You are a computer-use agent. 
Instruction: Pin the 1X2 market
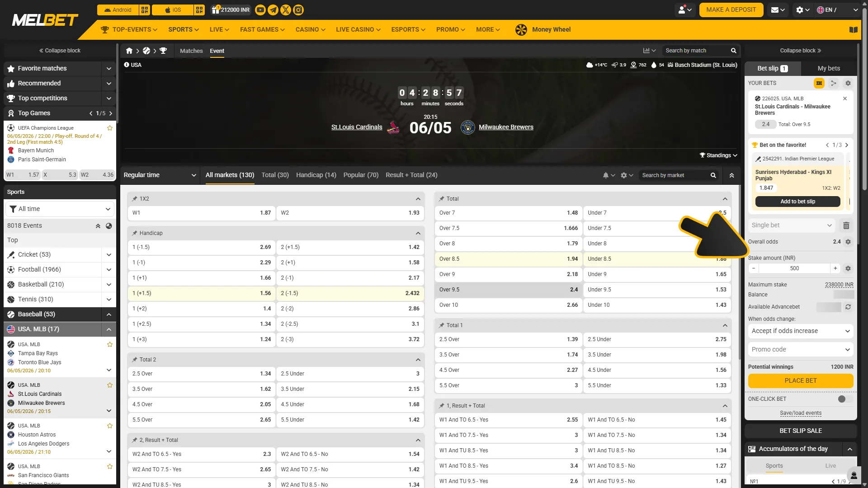[135, 199]
